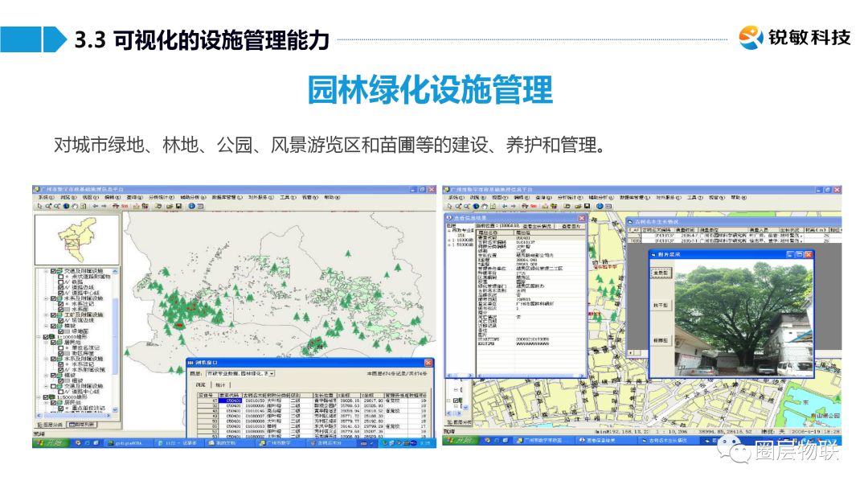Enable the 铁路 layer checkbox
This screenshot has width=868, height=489.
pos(61,281)
